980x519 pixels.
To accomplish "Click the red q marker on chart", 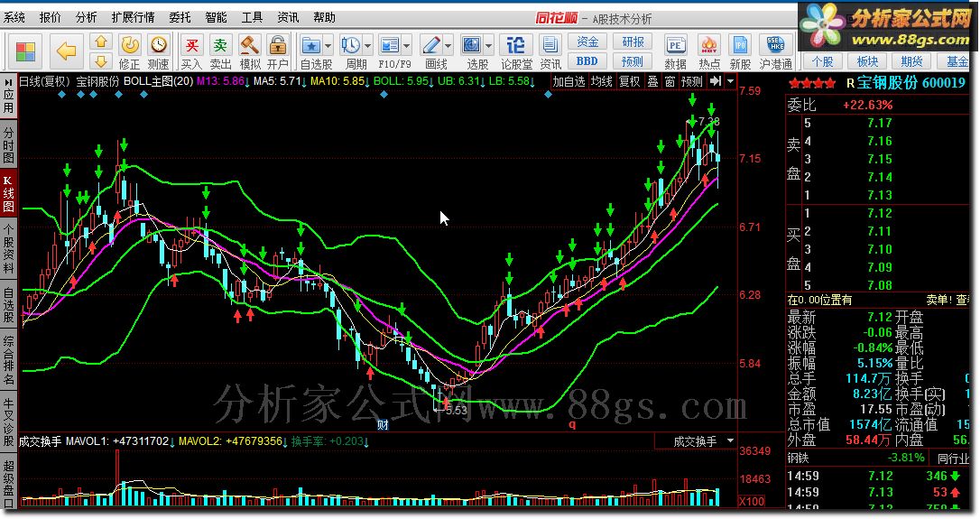I will (x=572, y=424).
